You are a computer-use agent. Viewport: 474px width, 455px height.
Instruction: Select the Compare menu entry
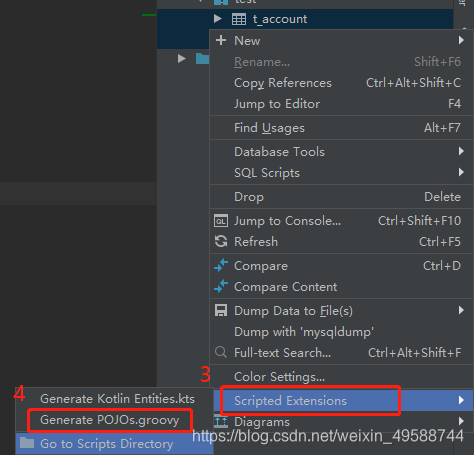point(341,266)
